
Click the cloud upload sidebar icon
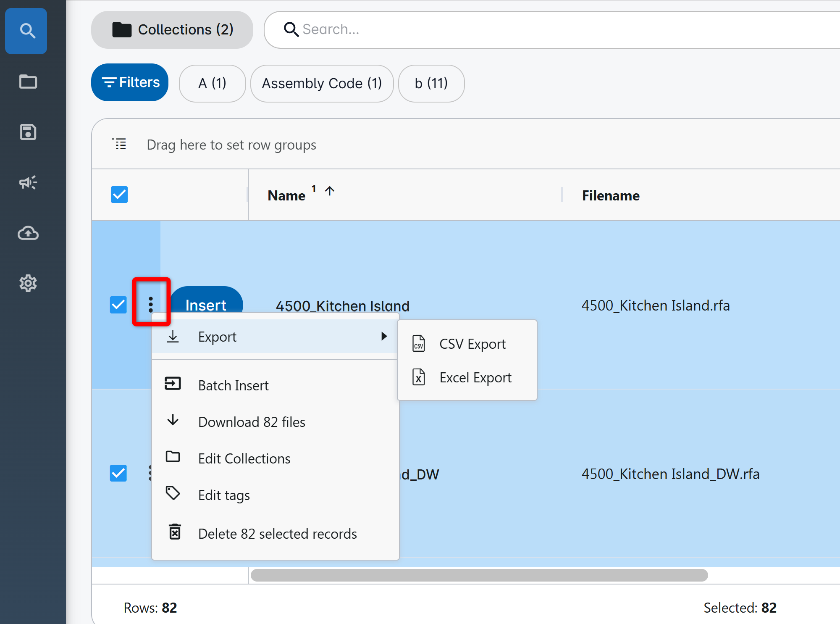[28, 233]
